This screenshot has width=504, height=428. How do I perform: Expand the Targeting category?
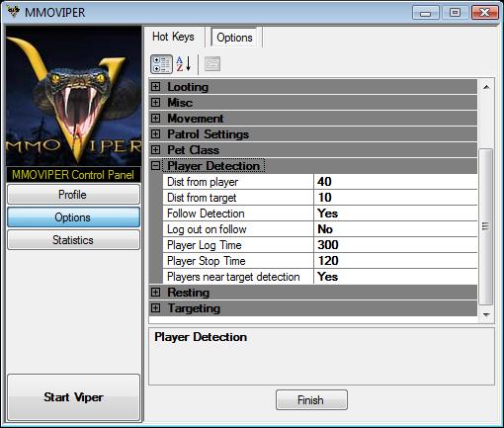(x=155, y=308)
